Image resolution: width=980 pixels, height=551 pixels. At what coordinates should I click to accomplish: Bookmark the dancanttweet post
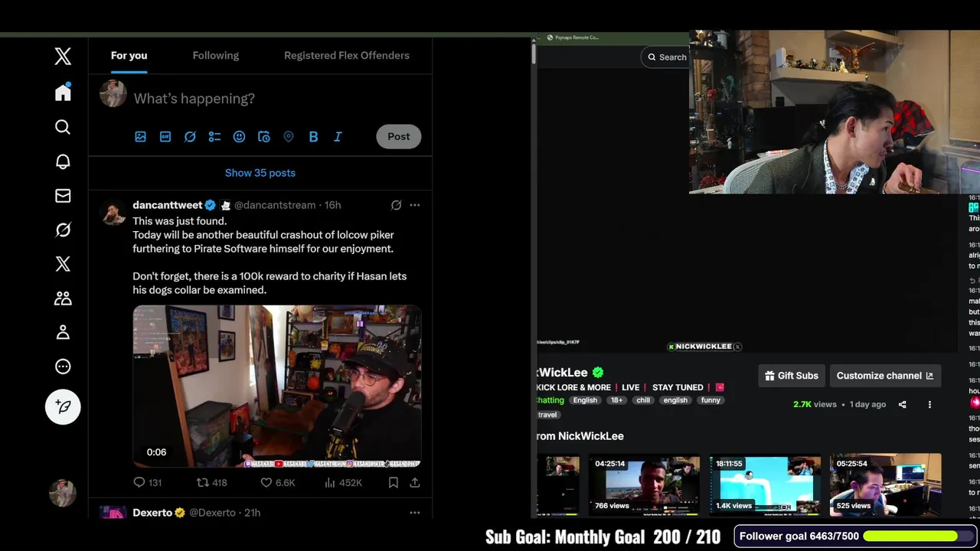coord(393,483)
